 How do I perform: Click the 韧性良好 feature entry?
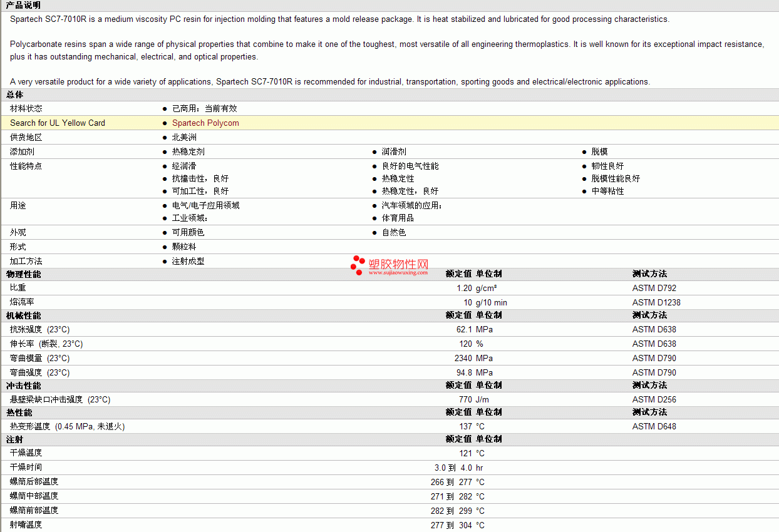[608, 166]
